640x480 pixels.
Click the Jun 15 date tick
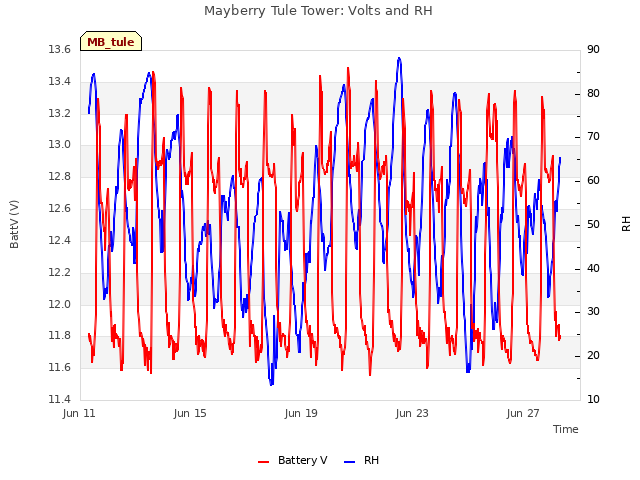coord(190,413)
